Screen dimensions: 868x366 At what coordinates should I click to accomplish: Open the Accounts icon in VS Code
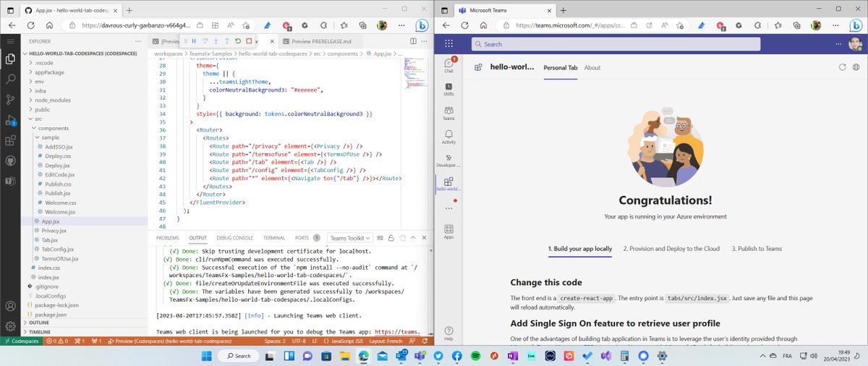click(x=11, y=305)
